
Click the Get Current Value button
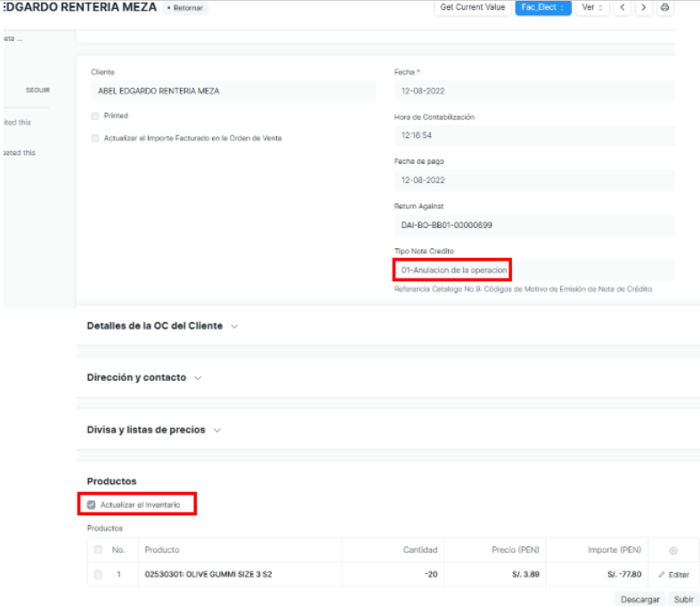(x=473, y=8)
